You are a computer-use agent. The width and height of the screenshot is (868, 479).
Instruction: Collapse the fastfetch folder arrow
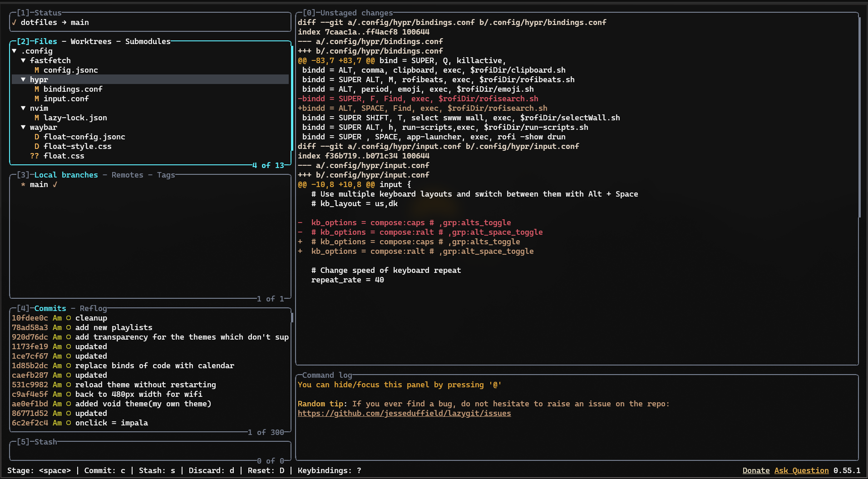23,60
